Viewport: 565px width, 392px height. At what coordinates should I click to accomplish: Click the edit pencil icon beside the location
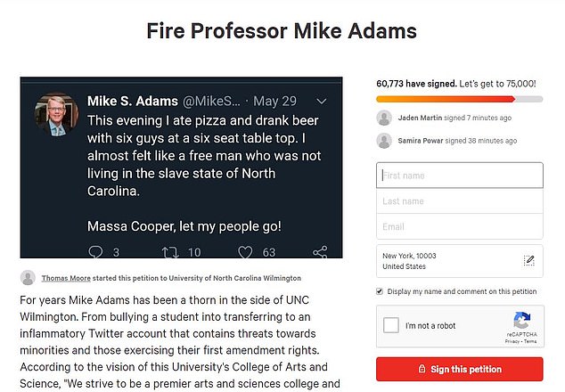click(x=528, y=261)
